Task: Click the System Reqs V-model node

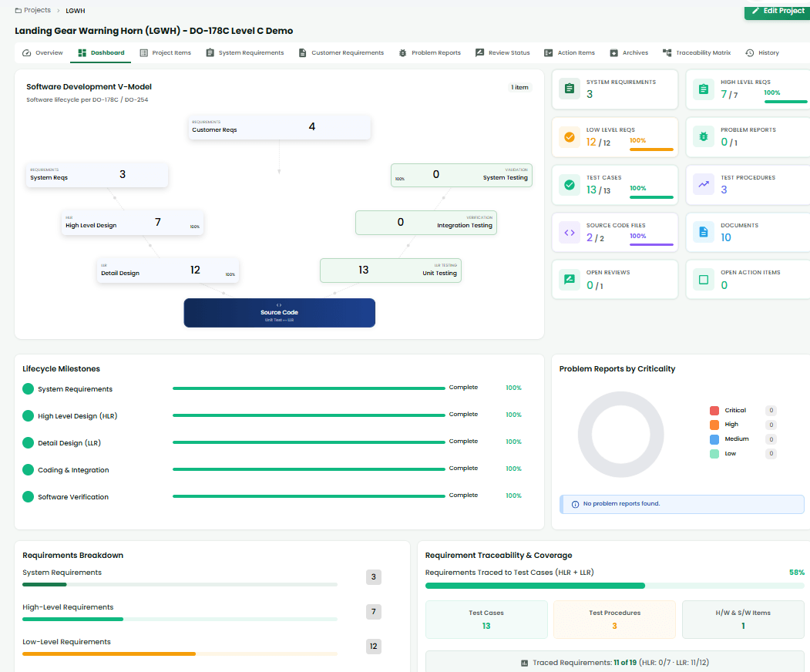Action: coord(97,175)
